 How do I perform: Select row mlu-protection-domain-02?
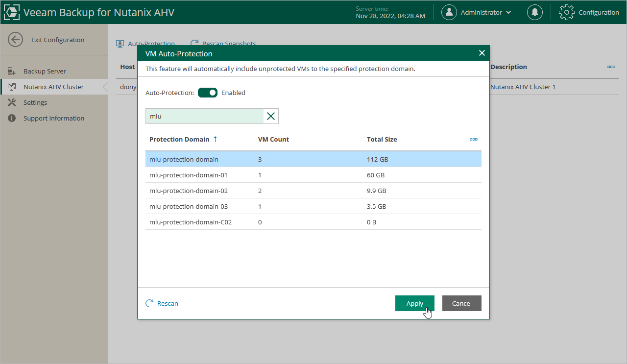click(313, 191)
